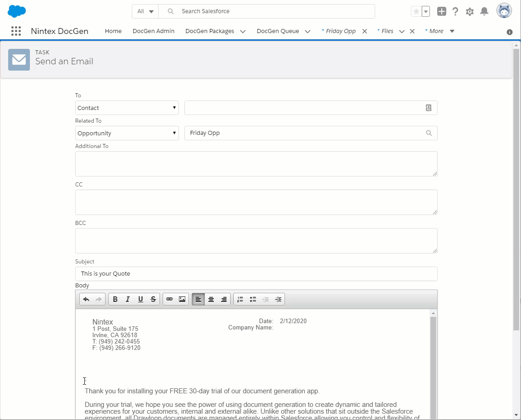Go to the Home tab
The height and width of the screenshot is (420, 521).
click(113, 31)
